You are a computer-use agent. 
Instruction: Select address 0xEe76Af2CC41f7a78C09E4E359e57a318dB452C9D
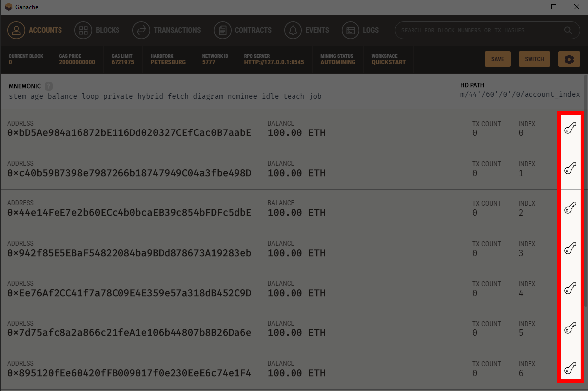click(x=129, y=293)
